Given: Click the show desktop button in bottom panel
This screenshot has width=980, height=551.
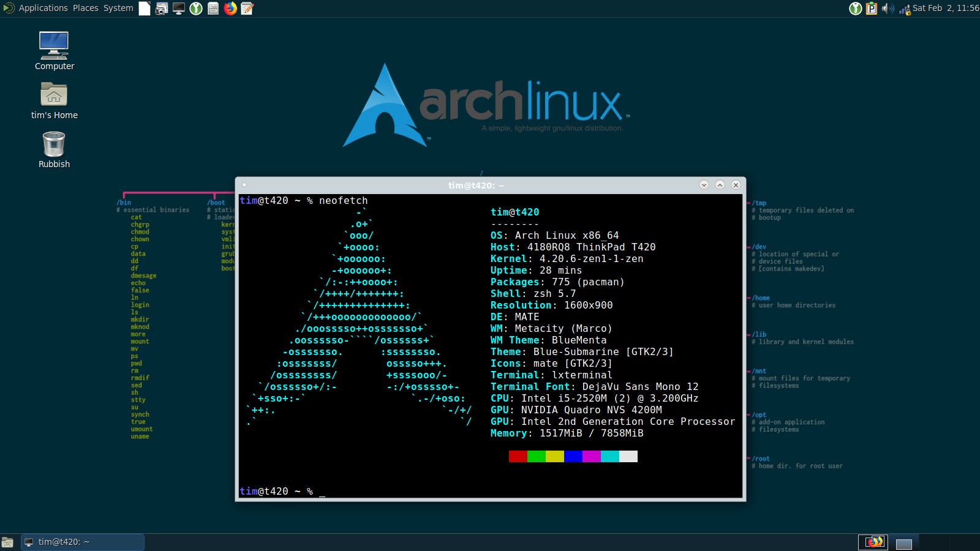Looking at the screenshot, I should pyautogui.click(x=7, y=542).
